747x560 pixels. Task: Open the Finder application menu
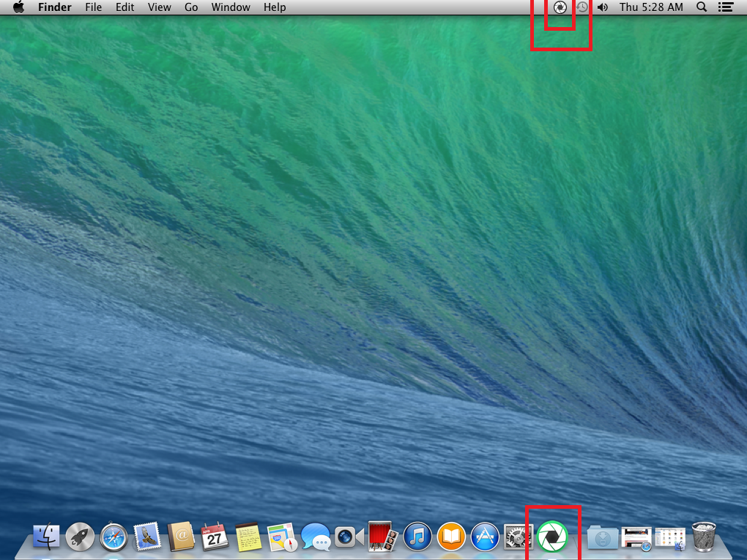click(55, 7)
